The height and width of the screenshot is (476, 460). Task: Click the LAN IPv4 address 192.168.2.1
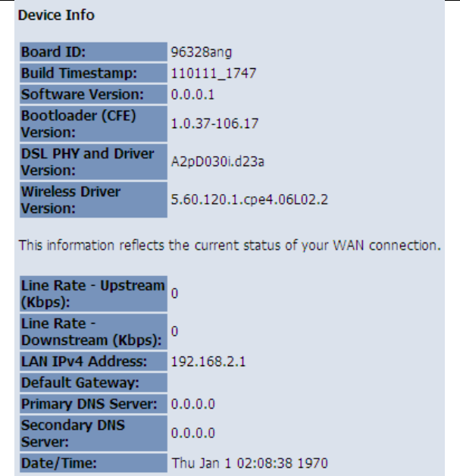coord(202,361)
